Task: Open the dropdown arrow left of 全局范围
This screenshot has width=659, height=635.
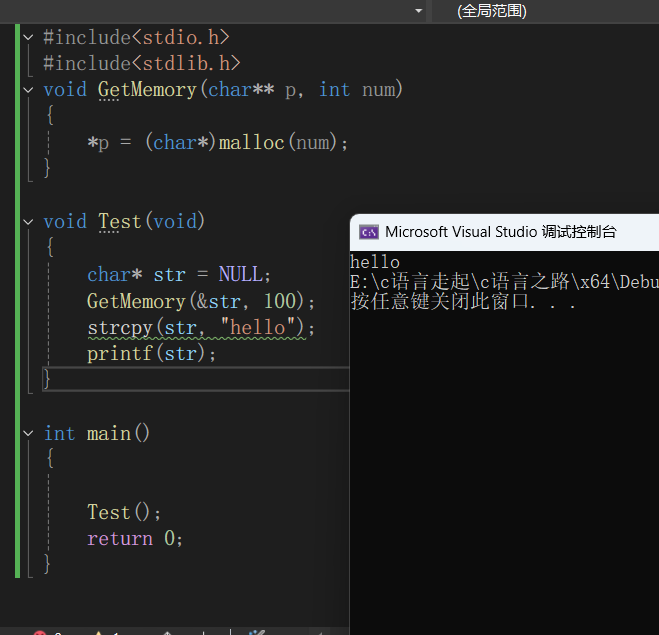Action: click(x=418, y=11)
